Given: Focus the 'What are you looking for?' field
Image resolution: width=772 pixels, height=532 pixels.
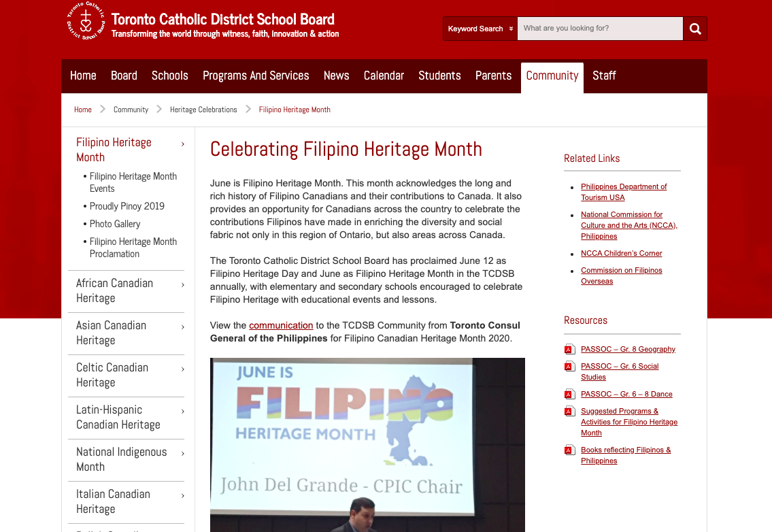Looking at the screenshot, I should [600, 29].
